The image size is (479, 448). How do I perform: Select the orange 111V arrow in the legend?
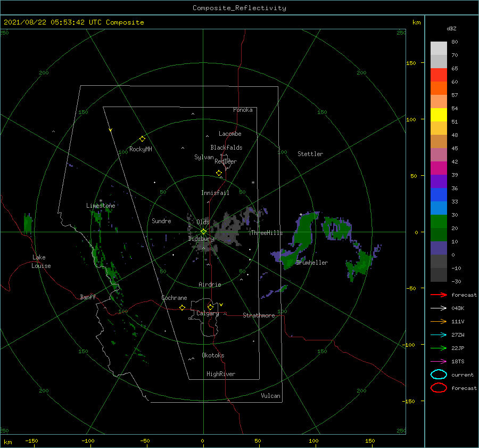(x=439, y=321)
